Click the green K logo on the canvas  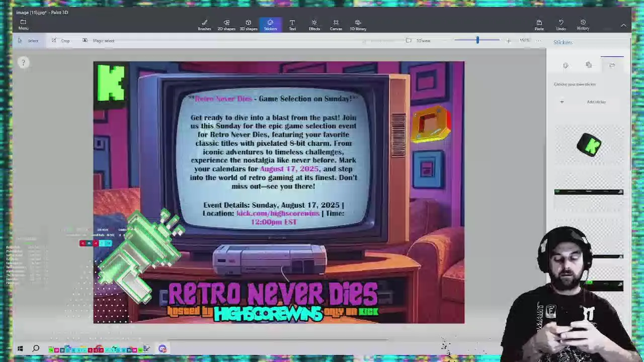111,83
